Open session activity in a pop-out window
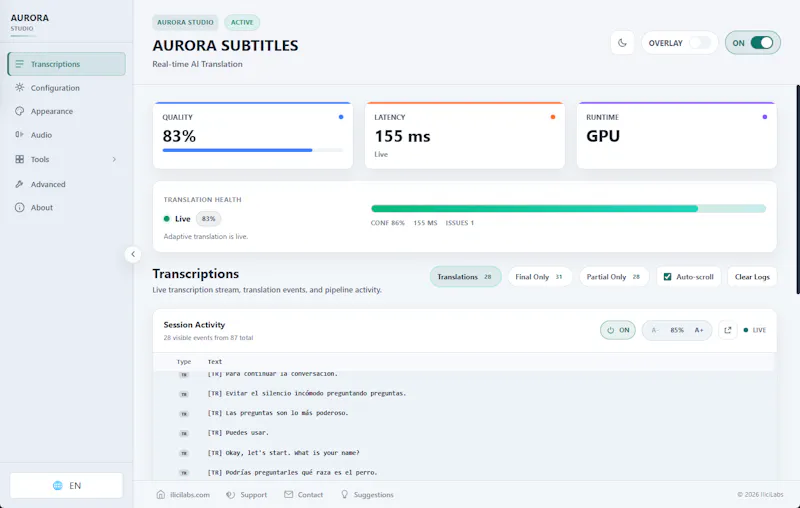 728,330
